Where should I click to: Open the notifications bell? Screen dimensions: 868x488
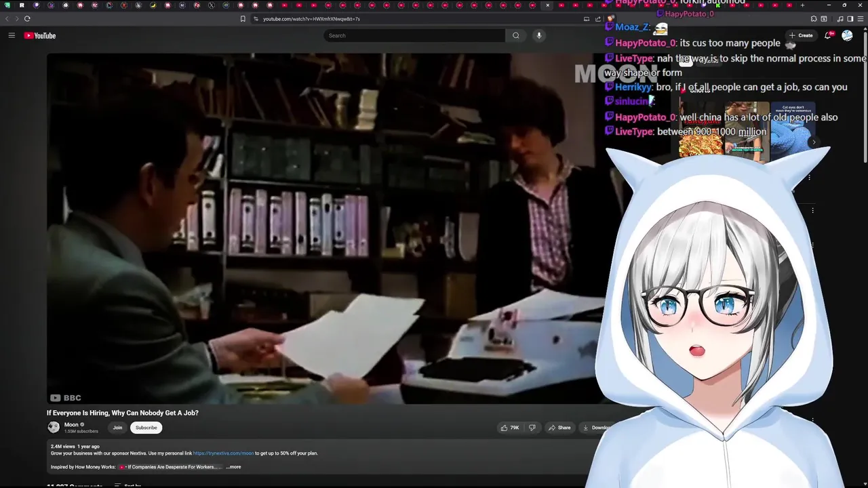828,35
